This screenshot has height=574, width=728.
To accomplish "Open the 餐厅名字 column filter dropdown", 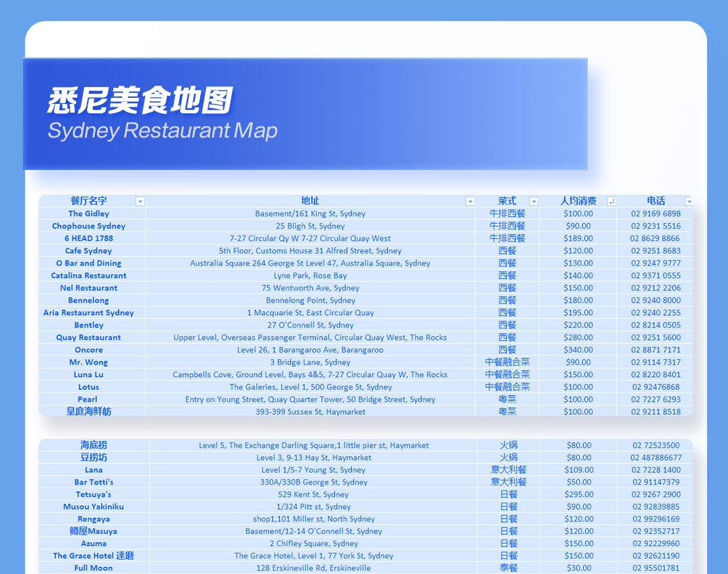I will coord(140,201).
